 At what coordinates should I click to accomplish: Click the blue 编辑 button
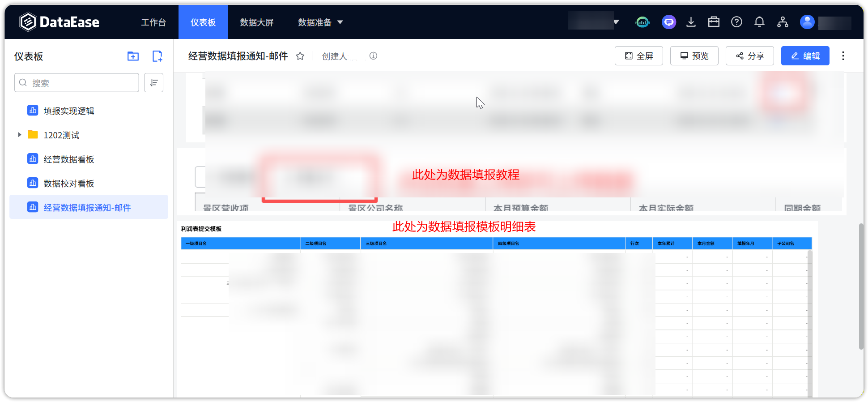(805, 56)
